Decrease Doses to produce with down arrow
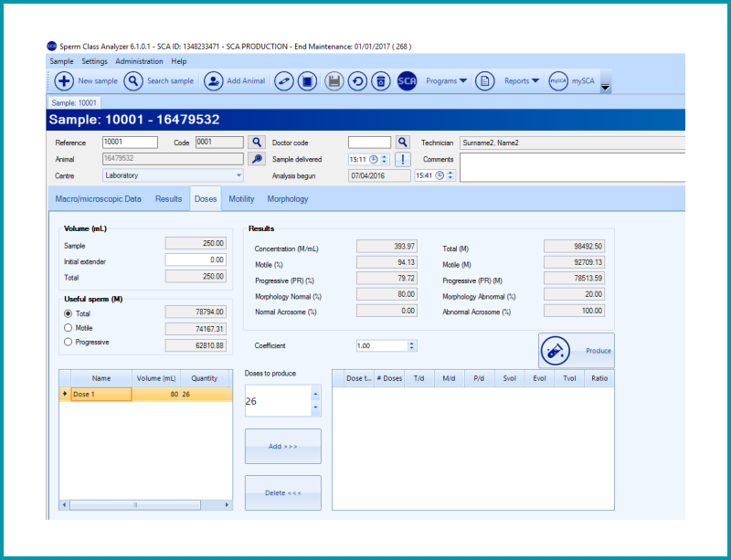This screenshot has height=560, width=731. pos(315,407)
